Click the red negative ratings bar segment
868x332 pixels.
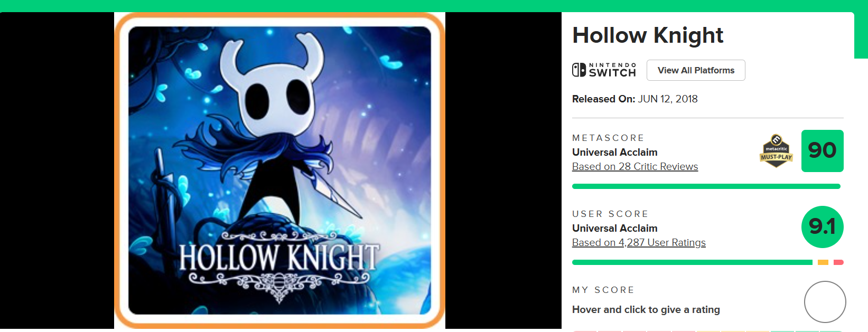(x=838, y=262)
